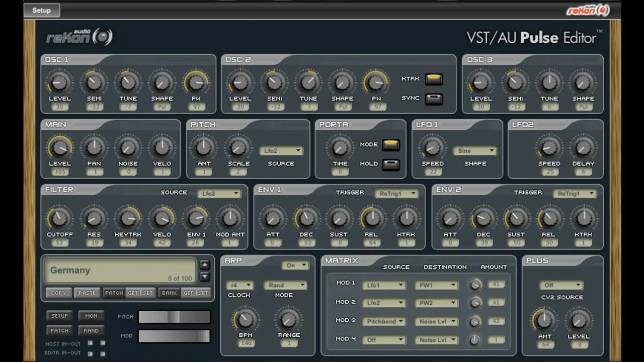Click the lower Patch button

(x=59, y=330)
